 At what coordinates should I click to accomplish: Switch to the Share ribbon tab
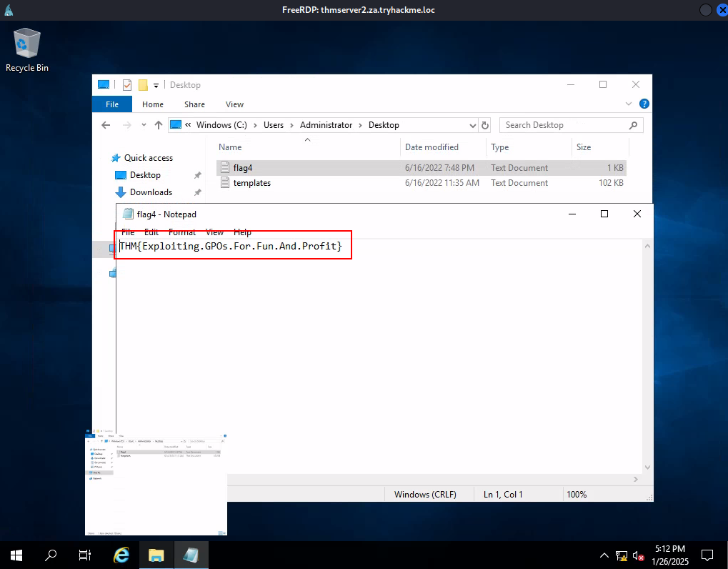point(194,104)
